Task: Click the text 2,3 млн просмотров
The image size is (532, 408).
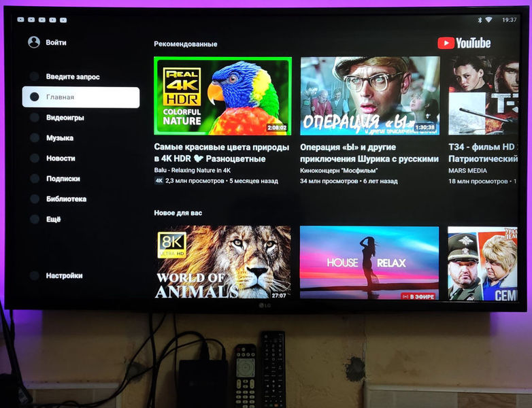Action: (x=195, y=181)
